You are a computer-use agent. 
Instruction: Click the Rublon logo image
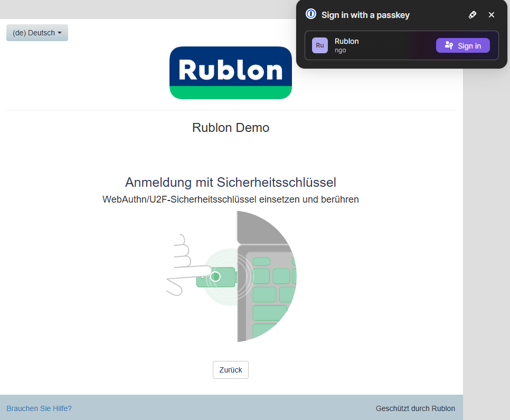(231, 73)
